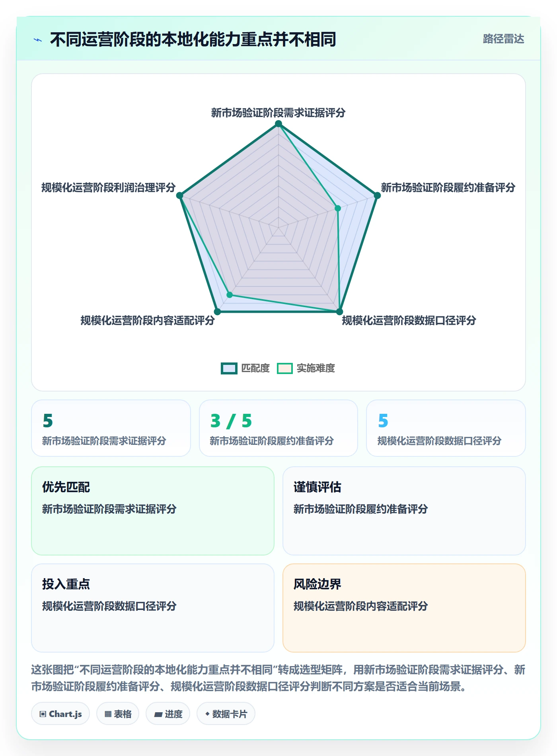The image size is (557, 756).
Task: Click the inner 实施难度 point on 内容适配 axis
Action: [x=230, y=295]
